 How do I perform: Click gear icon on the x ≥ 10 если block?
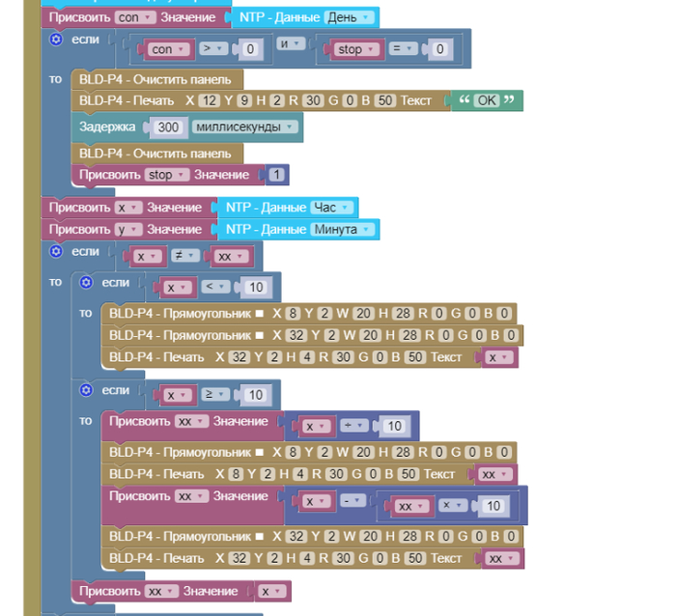click(x=85, y=390)
